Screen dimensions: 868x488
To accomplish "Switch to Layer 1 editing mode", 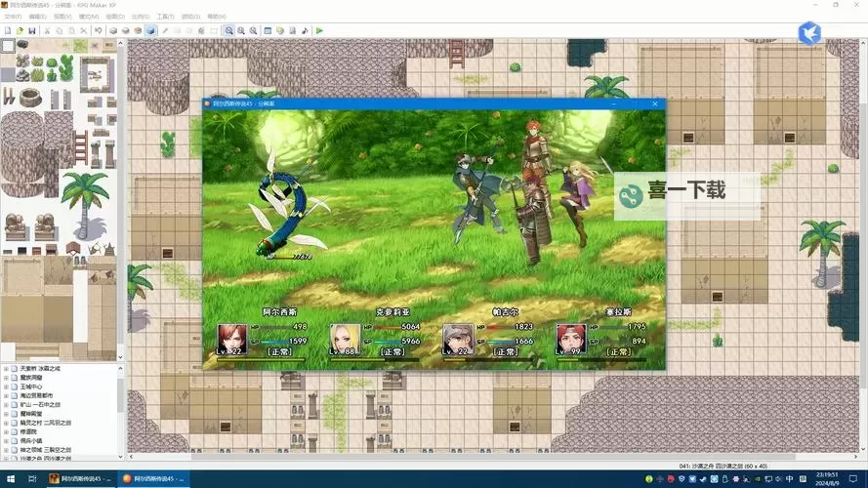I will click(x=112, y=31).
